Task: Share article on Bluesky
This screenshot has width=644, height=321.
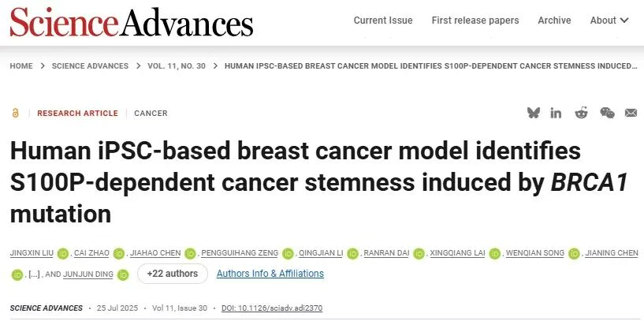Action: 534,114
